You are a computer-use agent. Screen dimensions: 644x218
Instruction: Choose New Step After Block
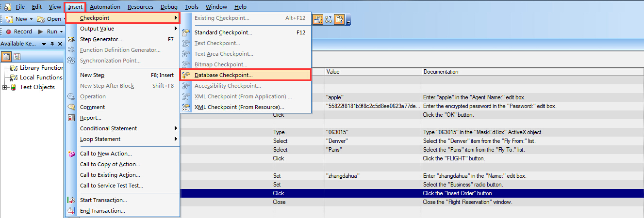coord(123,86)
